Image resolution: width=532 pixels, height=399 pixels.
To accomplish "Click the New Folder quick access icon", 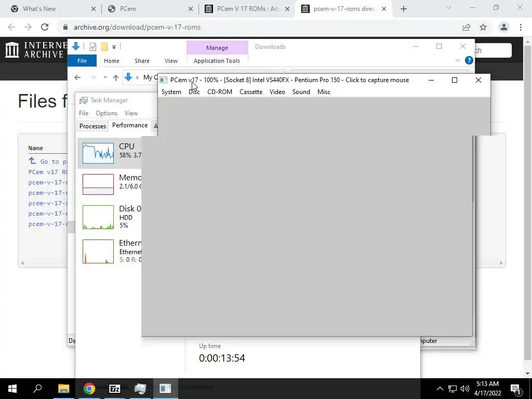I will (104, 47).
